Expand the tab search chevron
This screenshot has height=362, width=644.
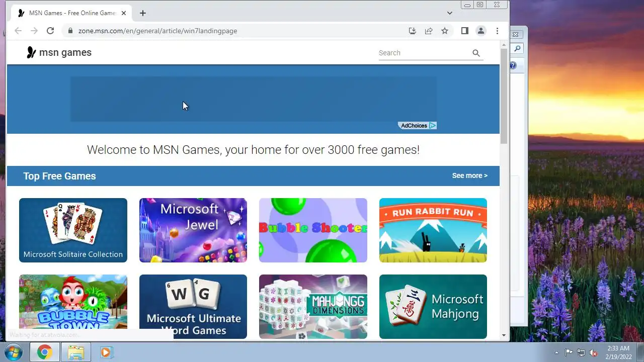click(450, 13)
